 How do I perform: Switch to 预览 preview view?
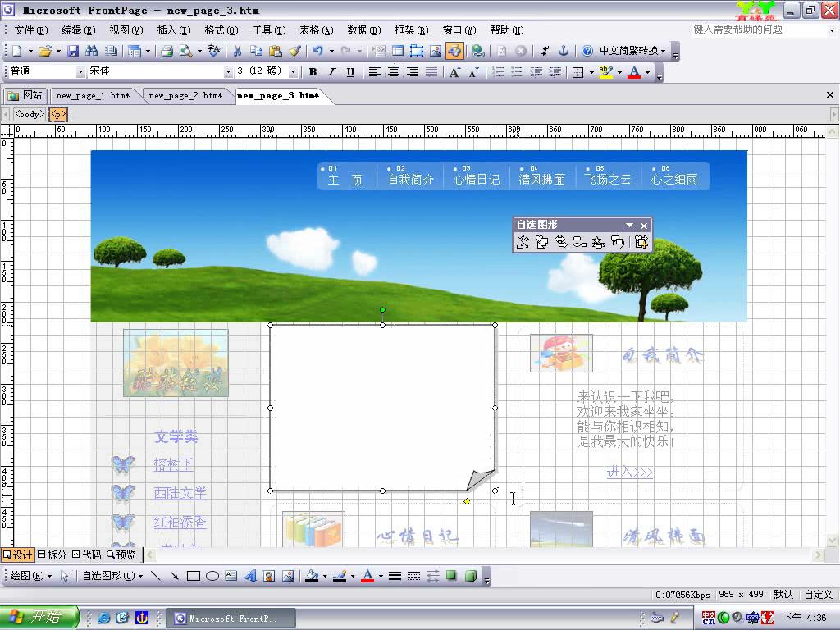pos(121,555)
